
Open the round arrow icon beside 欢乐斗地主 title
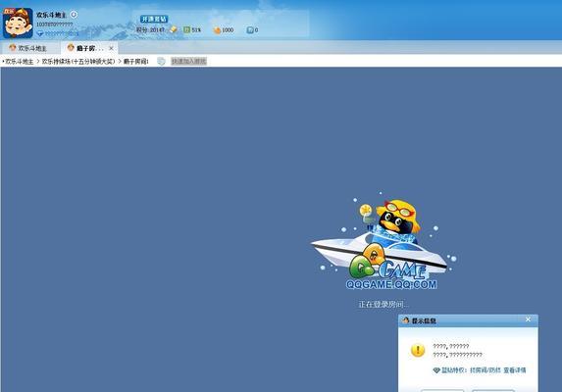pyautogui.click(x=74, y=15)
